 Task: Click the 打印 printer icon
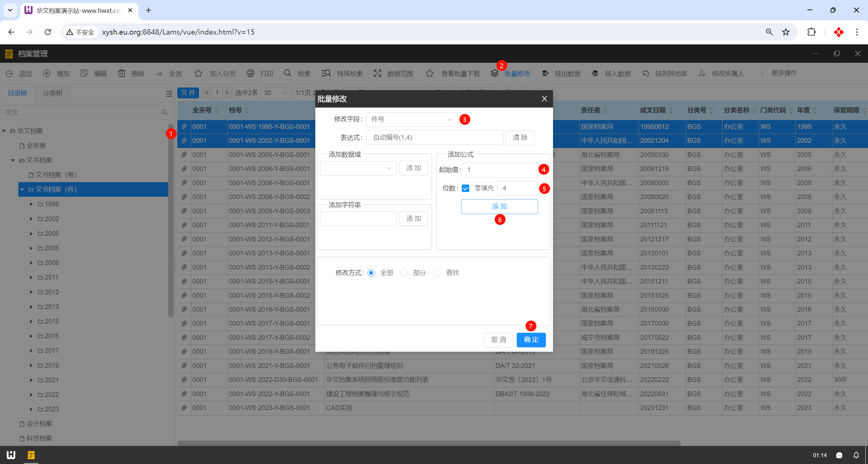[251, 73]
